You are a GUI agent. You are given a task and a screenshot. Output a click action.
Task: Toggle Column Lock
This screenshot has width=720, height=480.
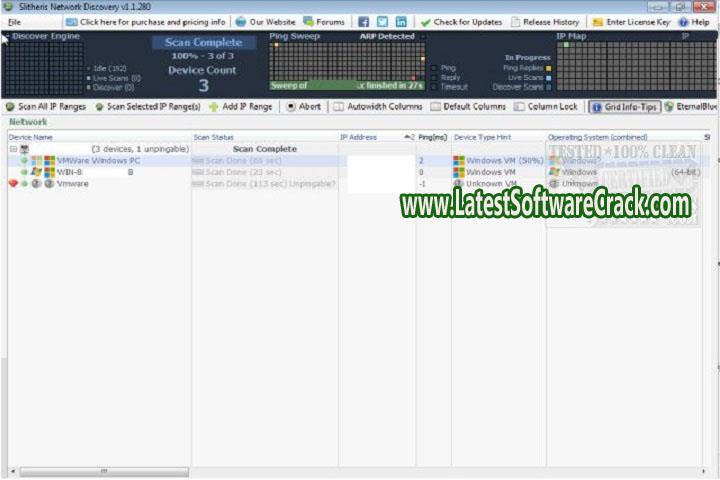coord(546,107)
